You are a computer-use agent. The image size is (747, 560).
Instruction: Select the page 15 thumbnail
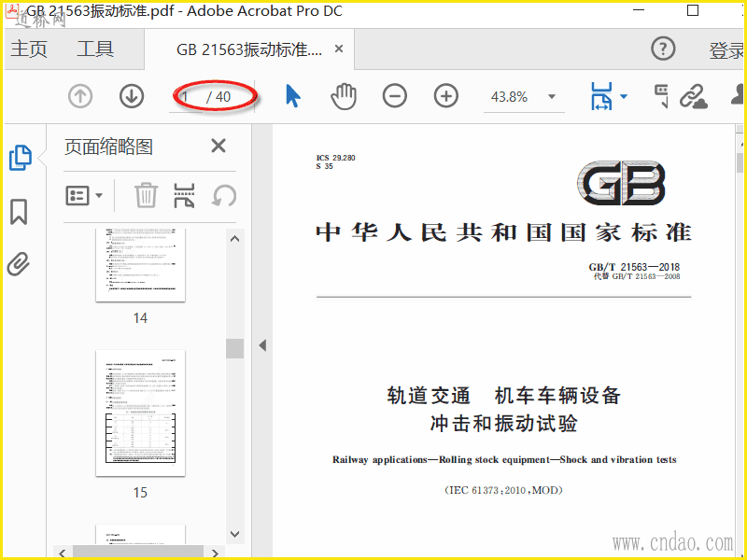click(141, 413)
